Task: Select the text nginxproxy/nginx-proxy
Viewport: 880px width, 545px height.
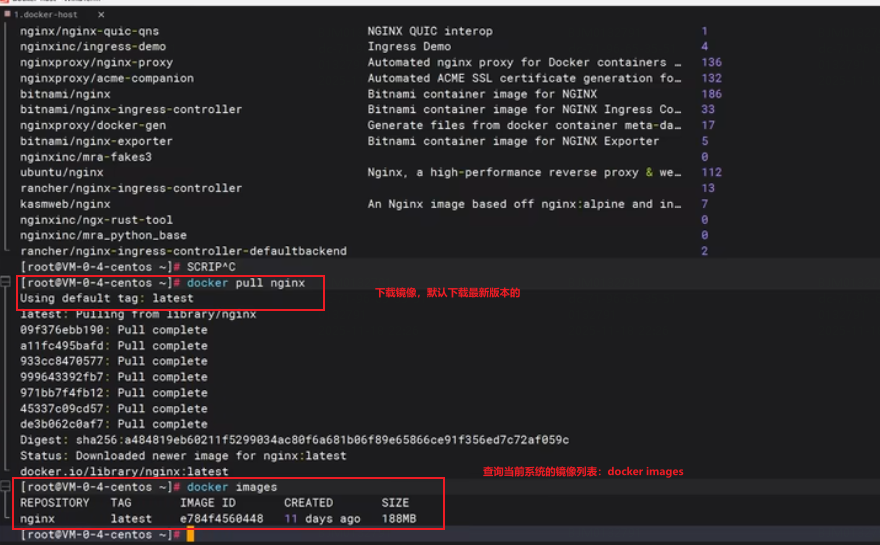Action: pyautogui.click(x=97, y=62)
